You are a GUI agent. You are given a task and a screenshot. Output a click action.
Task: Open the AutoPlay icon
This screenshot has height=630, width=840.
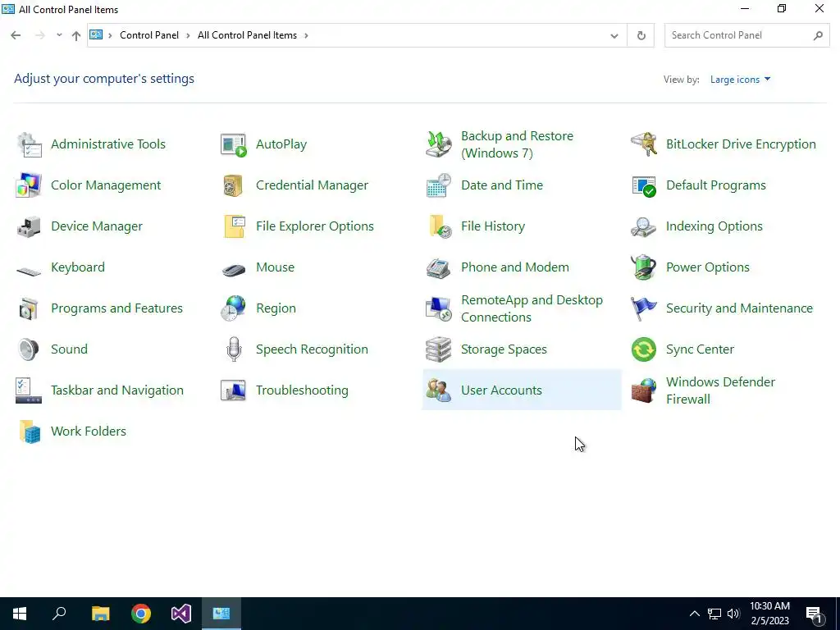234,144
